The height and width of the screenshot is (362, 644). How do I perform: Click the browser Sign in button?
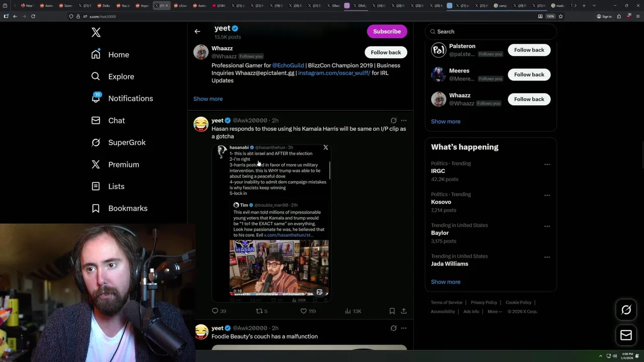click(x=604, y=16)
